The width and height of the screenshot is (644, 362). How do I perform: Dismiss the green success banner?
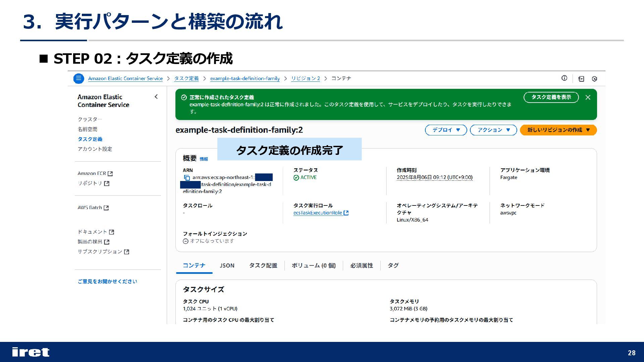point(588,97)
